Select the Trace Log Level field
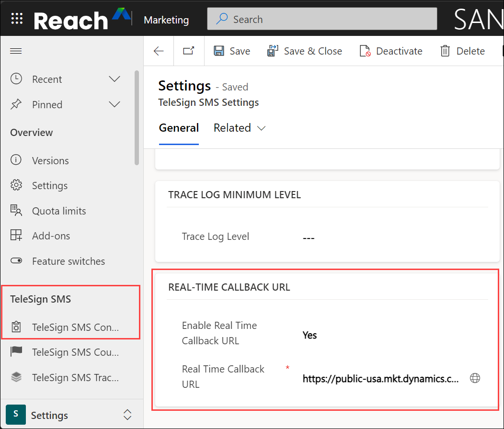Viewport: 504px width, 429px height. 309,238
